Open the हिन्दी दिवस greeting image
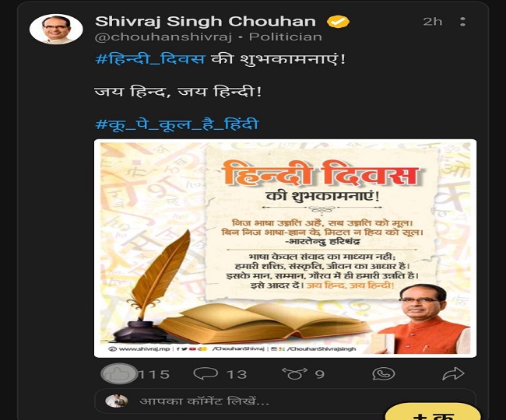Viewport: 506px width, 420px height. [x=285, y=248]
